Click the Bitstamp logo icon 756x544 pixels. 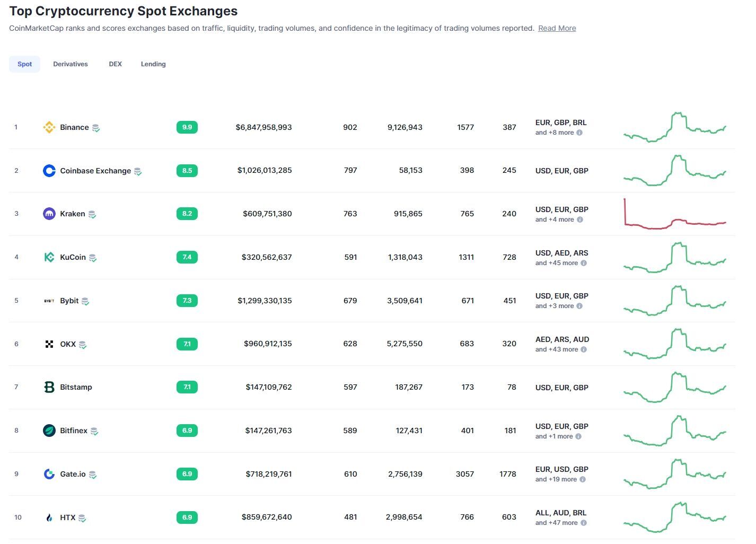(49, 387)
